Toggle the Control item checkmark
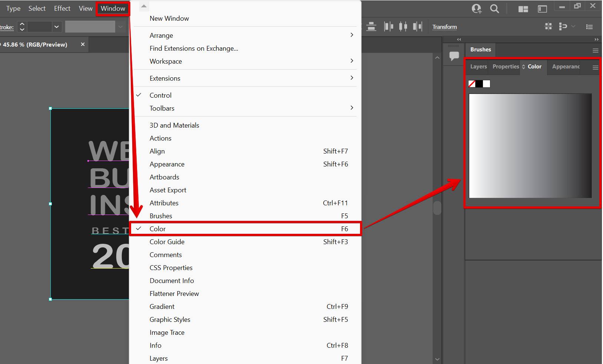 (x=160, y=95)
